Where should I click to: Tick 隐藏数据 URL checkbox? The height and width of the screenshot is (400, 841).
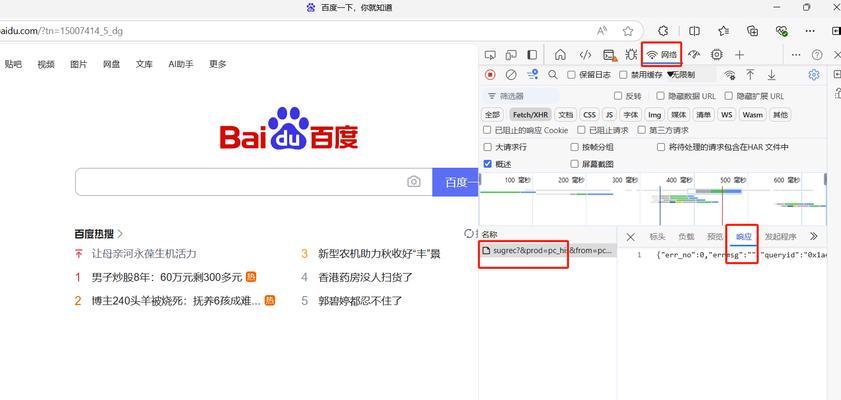(660, 96)
